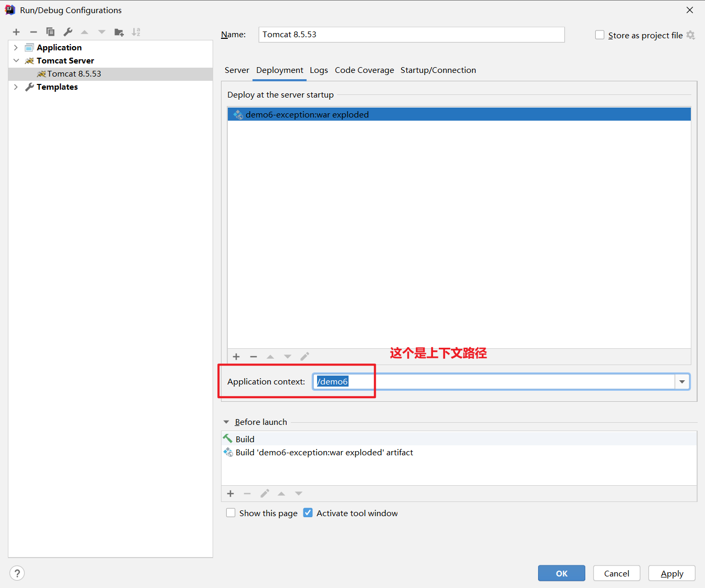
Task: Remove selected configuration with minus icon
Action: [x=34, y=32]
